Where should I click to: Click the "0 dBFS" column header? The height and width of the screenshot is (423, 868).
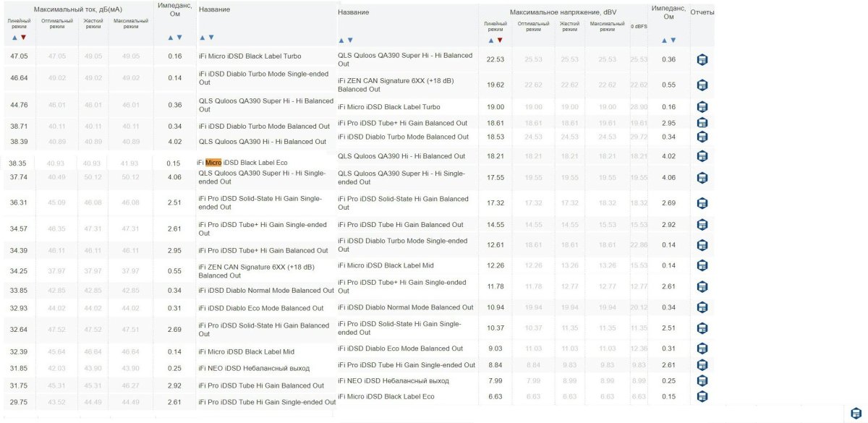click(x=639, y=26)
